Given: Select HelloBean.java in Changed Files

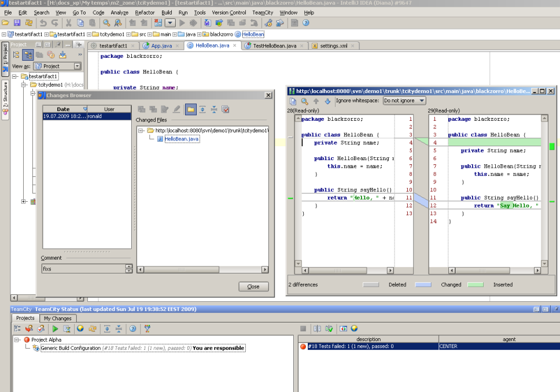Looking at the screenshot, I should [182, 139].
